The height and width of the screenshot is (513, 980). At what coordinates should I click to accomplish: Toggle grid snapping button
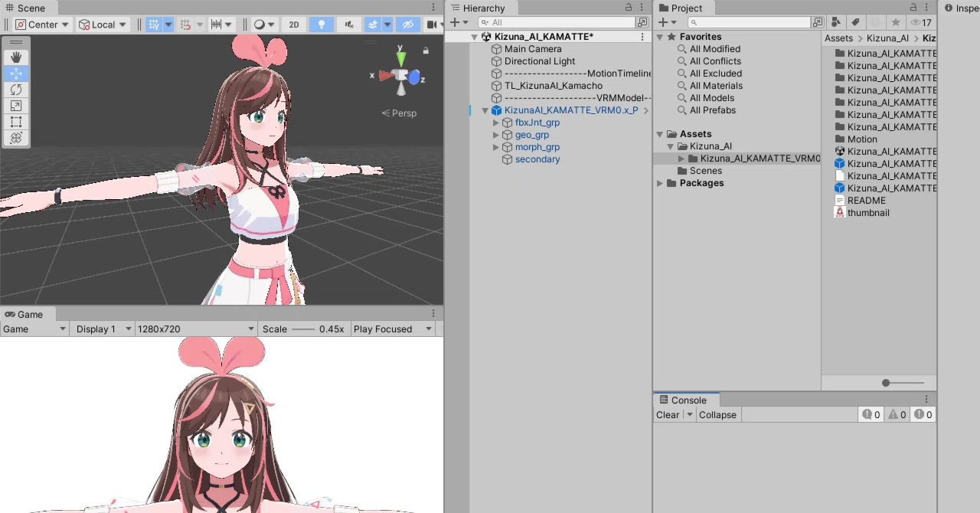coord(185,25)
